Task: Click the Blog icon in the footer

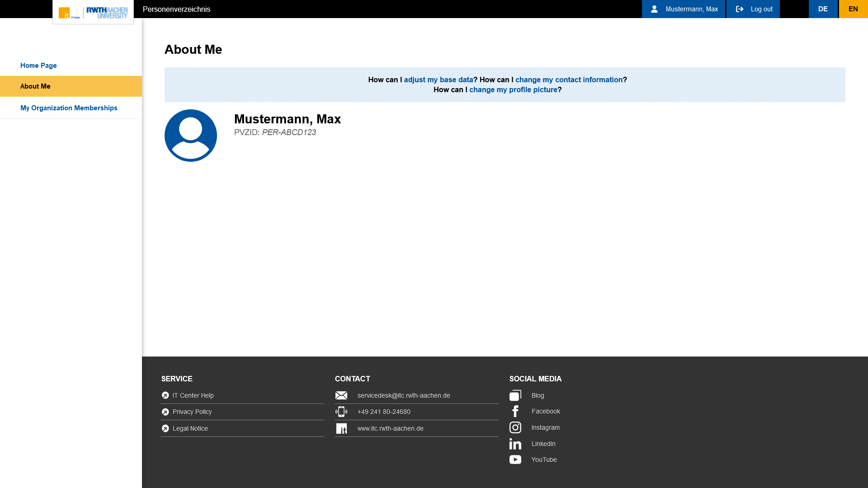Action: (515, 395)
